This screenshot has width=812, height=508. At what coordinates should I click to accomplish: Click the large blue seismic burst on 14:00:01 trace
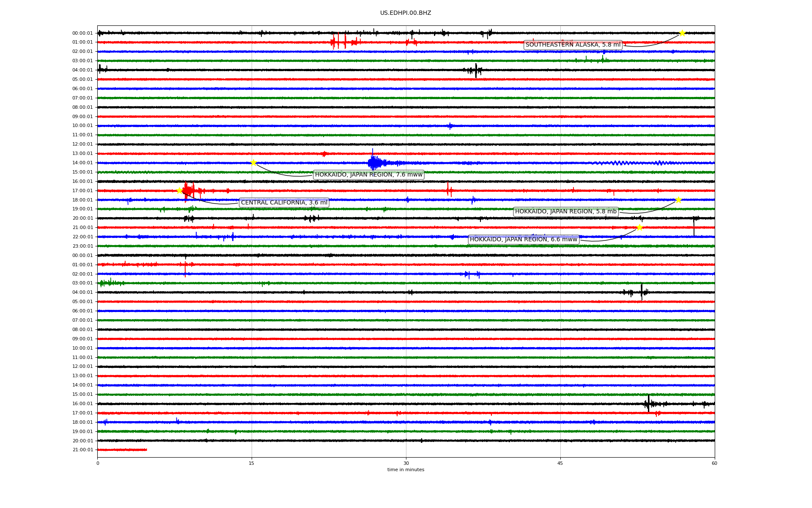(374, 163)
